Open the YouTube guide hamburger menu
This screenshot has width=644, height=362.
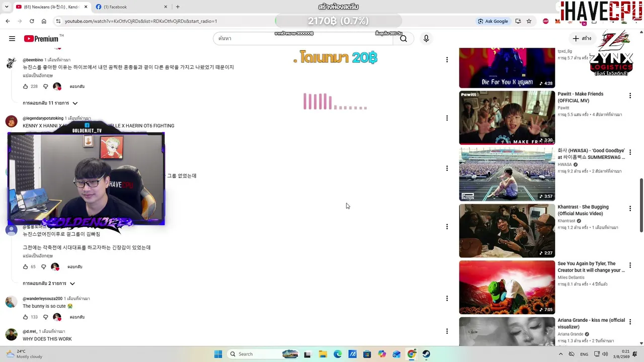coord(12,39)
